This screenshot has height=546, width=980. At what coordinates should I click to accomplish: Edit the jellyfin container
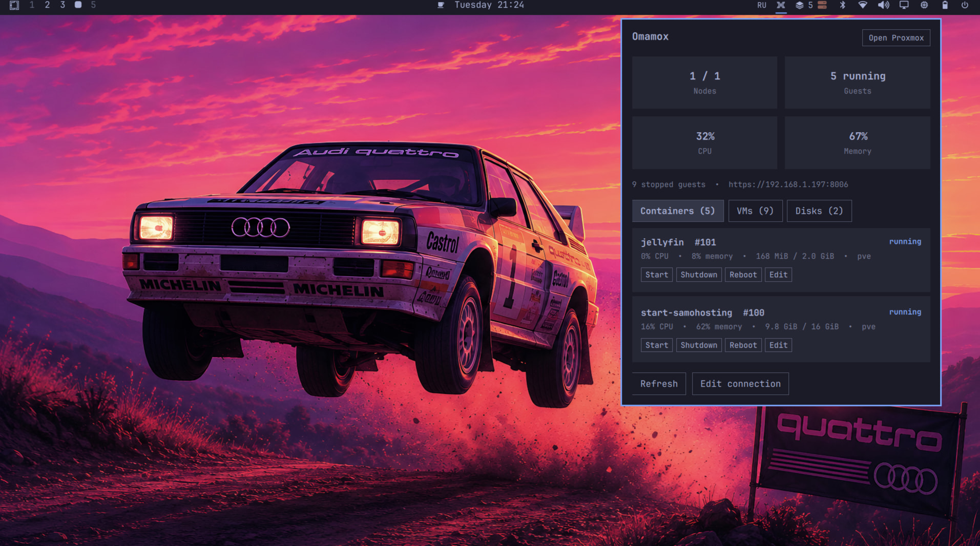tap(778, 275)
